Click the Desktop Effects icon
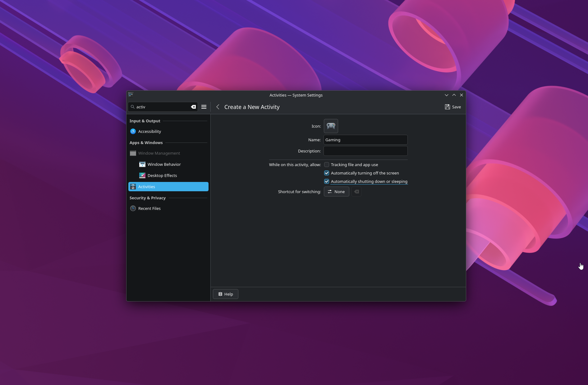 click(142, 175)
